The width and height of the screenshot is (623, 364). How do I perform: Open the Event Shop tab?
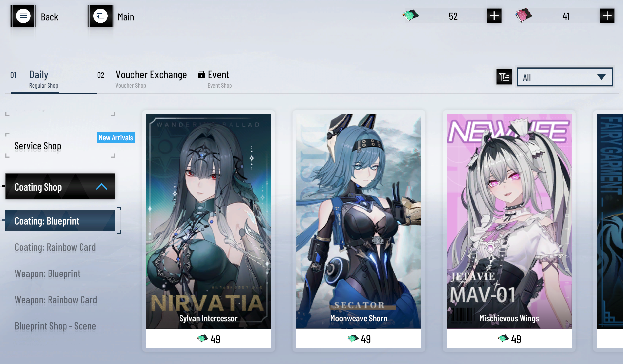(219, 79)
